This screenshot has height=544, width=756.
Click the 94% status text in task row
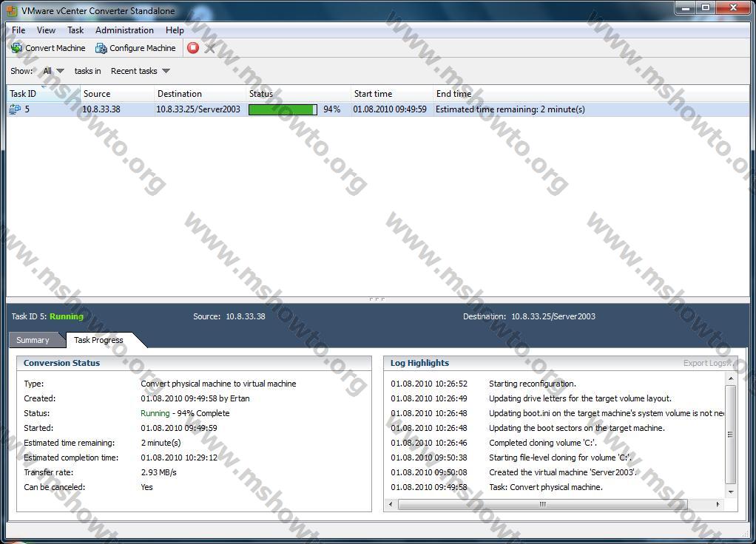click(331, 109)
